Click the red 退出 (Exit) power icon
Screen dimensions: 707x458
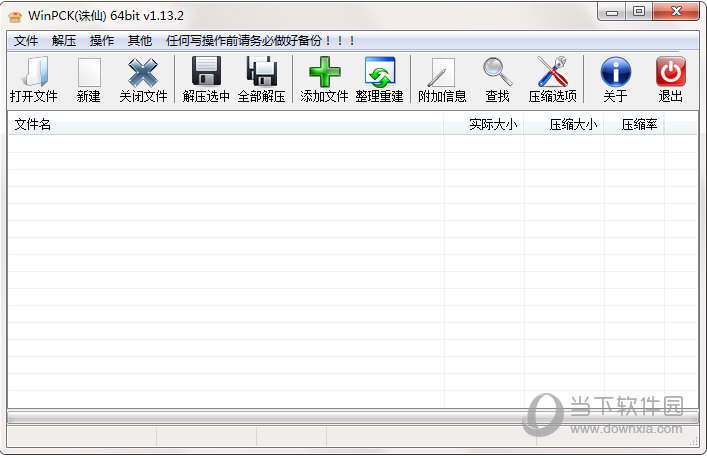pyautogui.click(x=670, y=71)
